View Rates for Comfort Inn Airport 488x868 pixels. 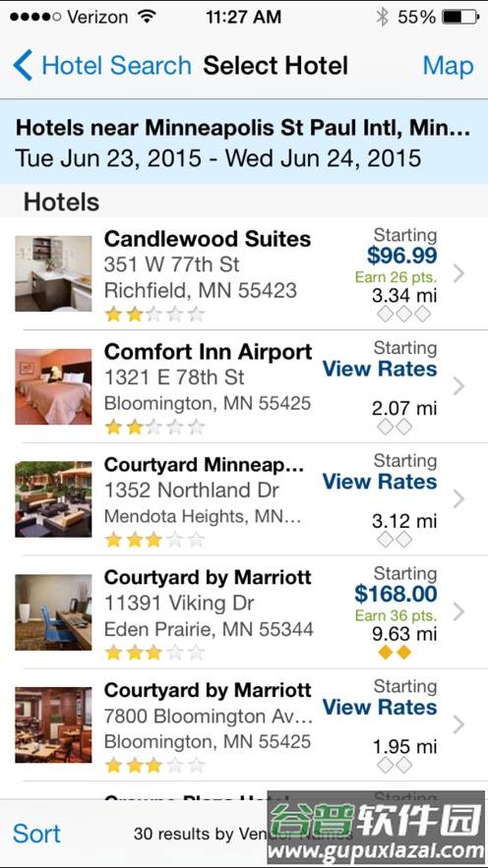point(380,369)
